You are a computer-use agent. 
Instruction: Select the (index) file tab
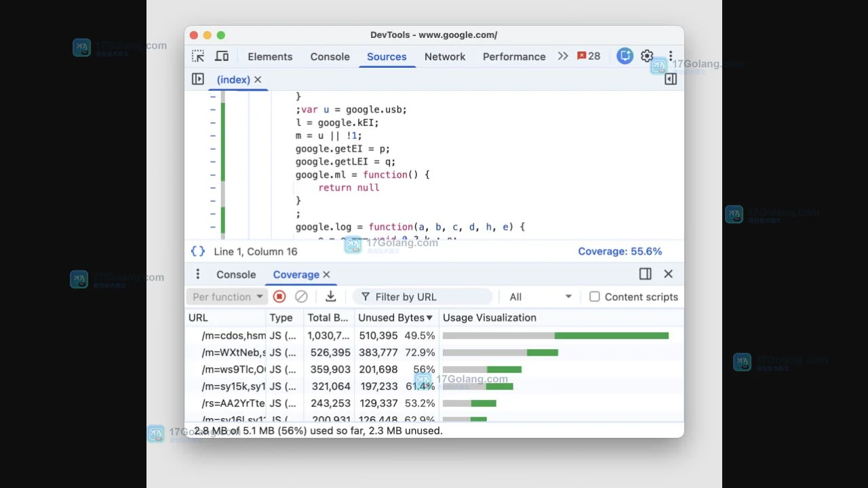coord(233,80)
